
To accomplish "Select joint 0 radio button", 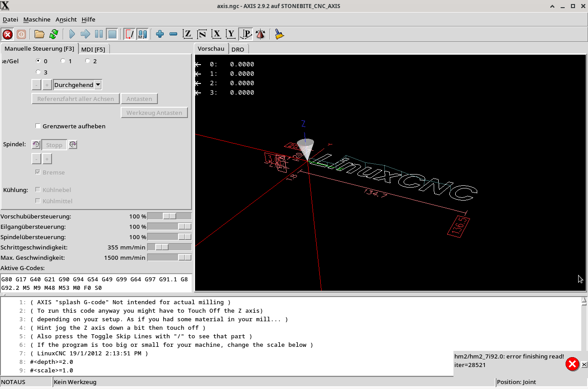I will pos(38,61).
